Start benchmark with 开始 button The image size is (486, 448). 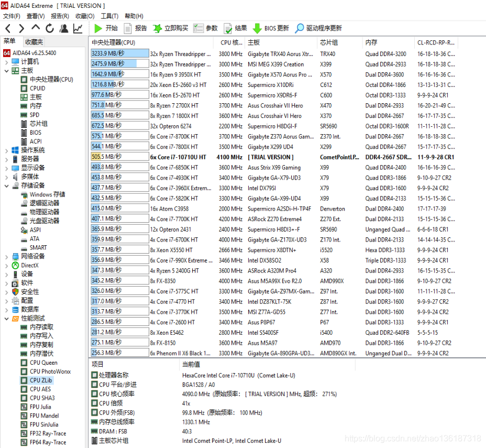pyautogui.click(x=106, y=28)
